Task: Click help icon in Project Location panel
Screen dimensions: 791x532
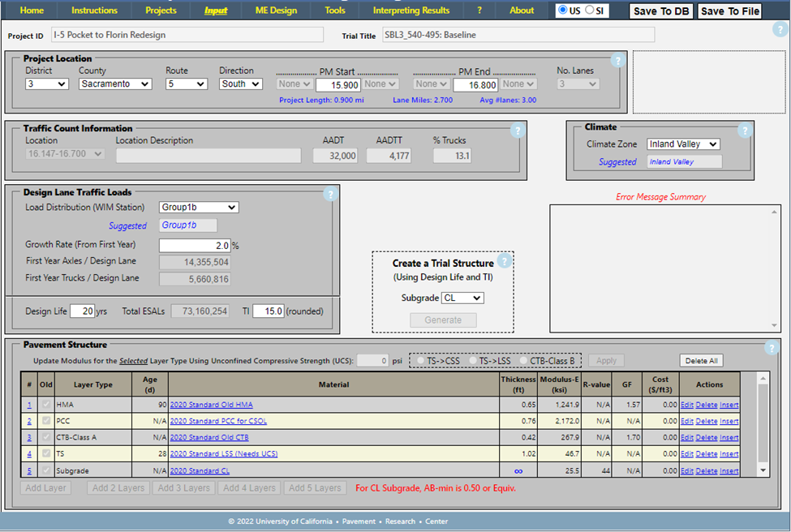Action: [617, 60]
